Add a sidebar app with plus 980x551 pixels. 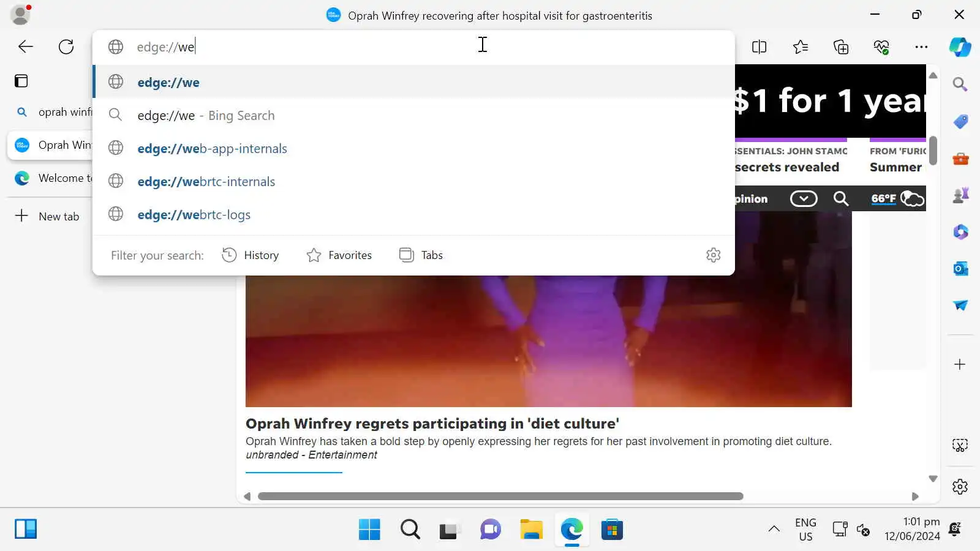click(x=960, y=364)
